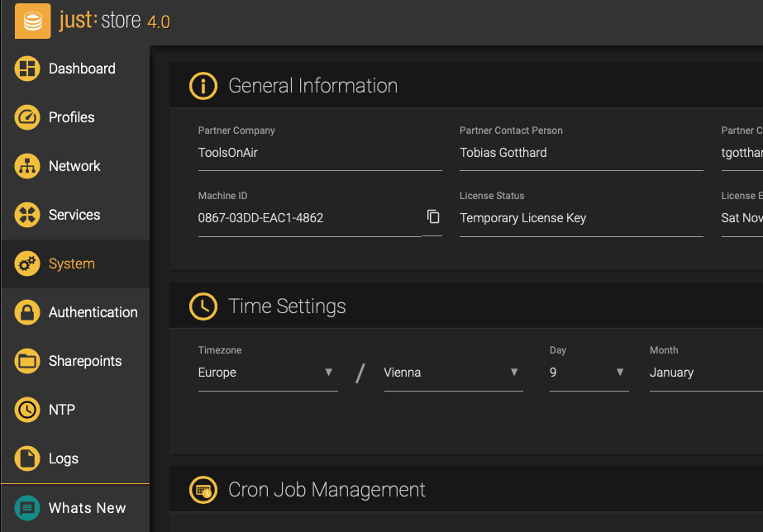The width and height of the screenshot is (763, 532).
Task: Click the Logs document icon
Action: click(x=27, y=458)
